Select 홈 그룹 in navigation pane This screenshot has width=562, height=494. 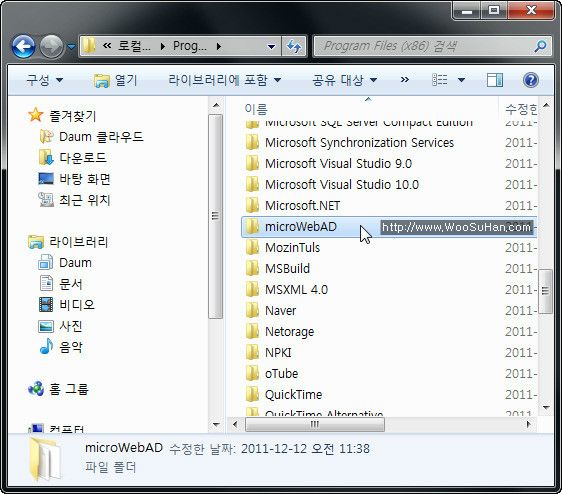pos(58,389)
